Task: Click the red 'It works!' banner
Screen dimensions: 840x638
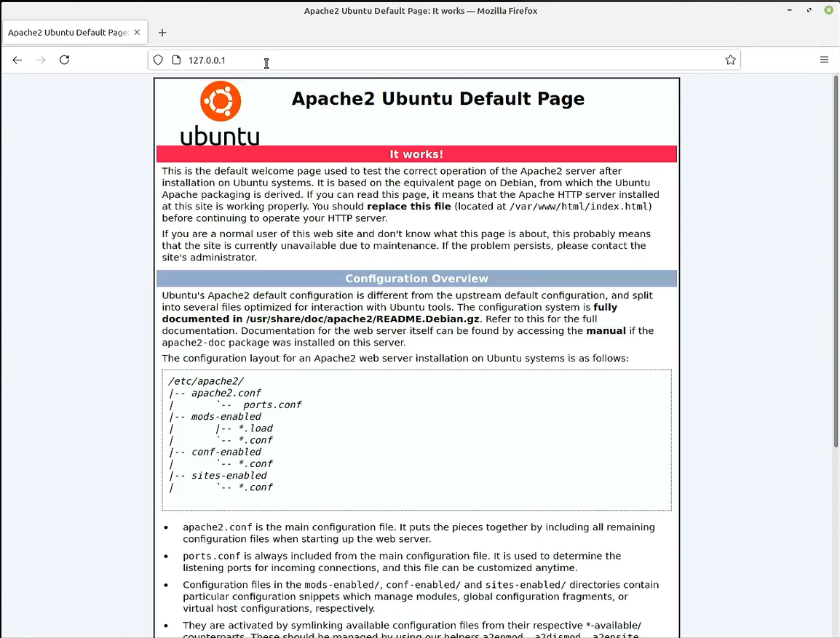Action: coord(416,154)
